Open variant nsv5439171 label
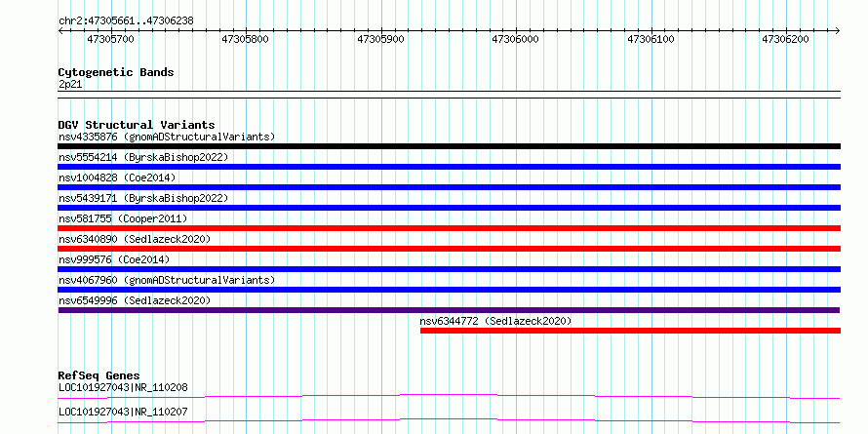 [143, 198]
